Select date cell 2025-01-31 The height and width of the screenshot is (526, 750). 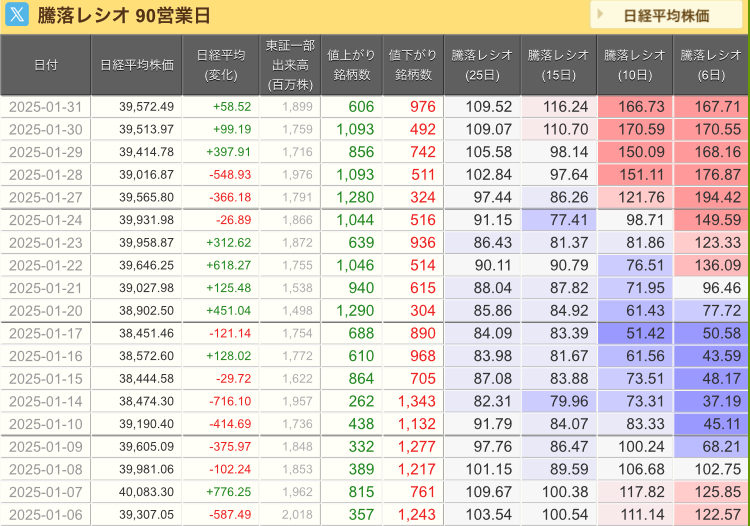pos(45,107)
